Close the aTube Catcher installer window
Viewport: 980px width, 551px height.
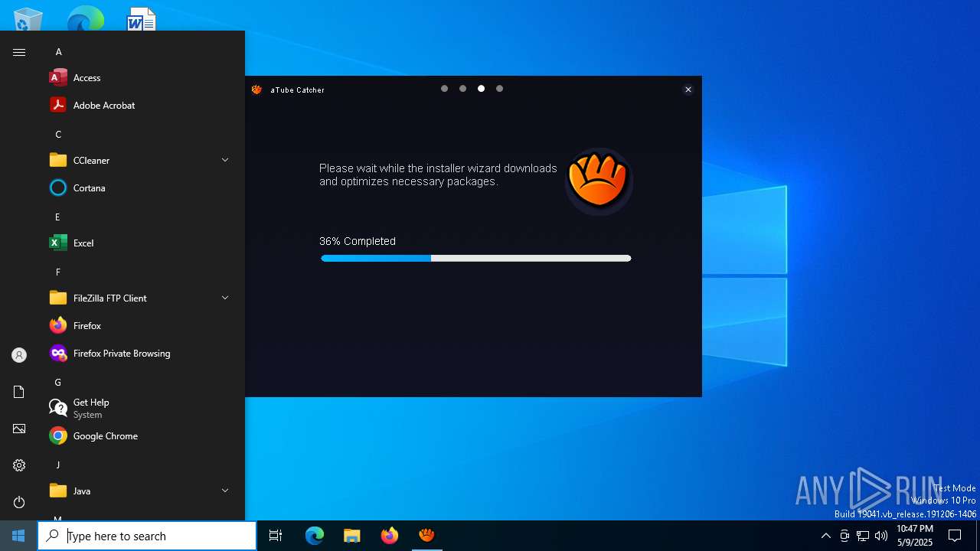pyautogui.click(x=688, y=90)
